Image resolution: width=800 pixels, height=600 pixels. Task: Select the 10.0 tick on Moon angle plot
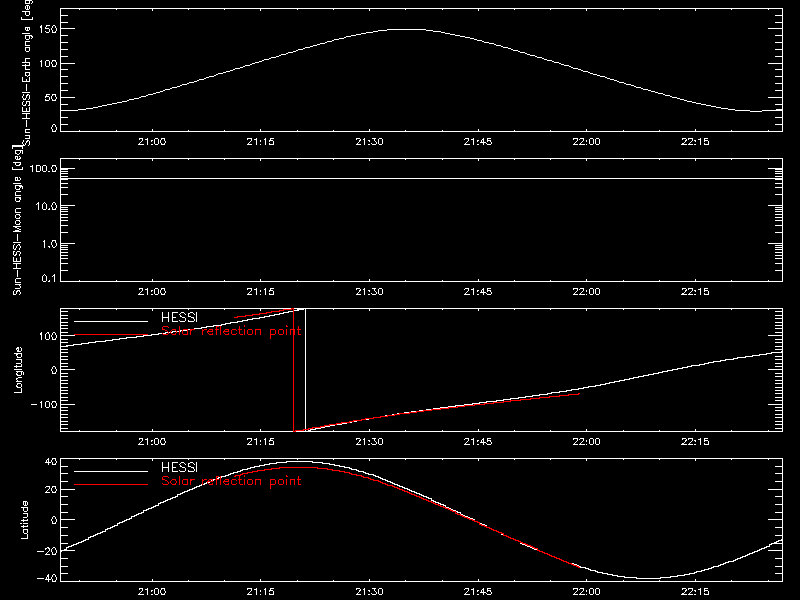pyautogui.click(x=46, y=206)
